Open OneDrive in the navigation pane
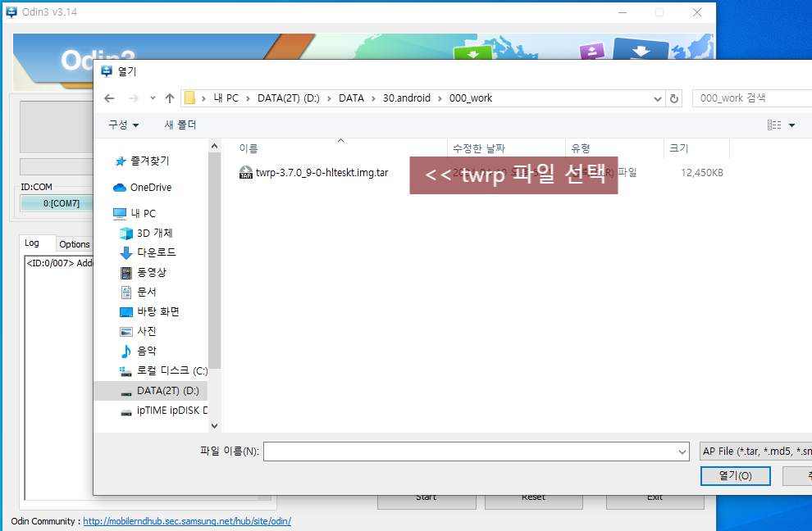Viewport: 812px width, 531px height. [151, 188]
